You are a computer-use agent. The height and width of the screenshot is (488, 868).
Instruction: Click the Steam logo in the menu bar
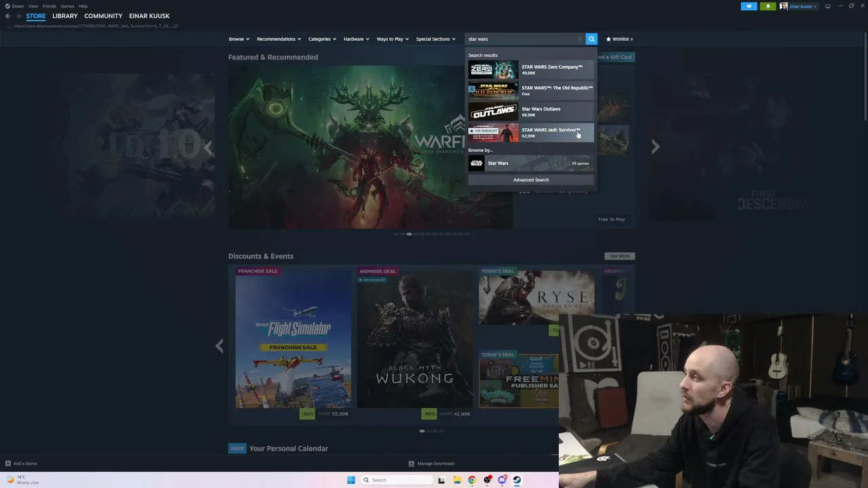(7, 6)
